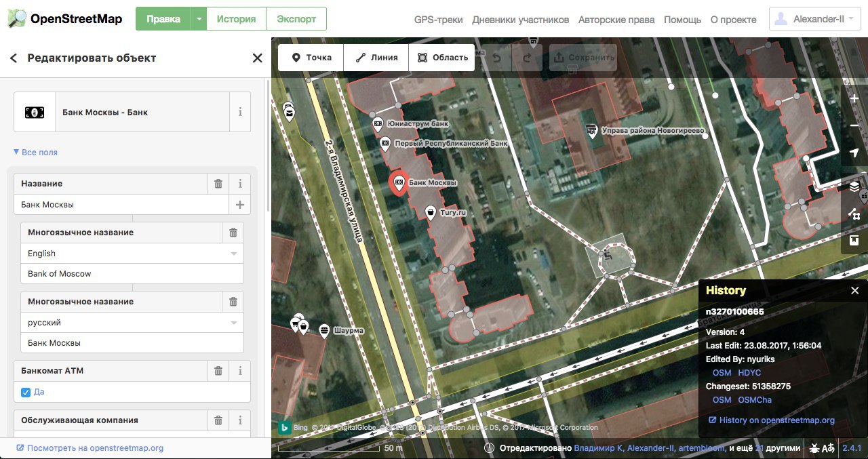Open the issues/help panel icon below map data
Image resolution: width=868 pixels, height=459 pixels.
854,241
